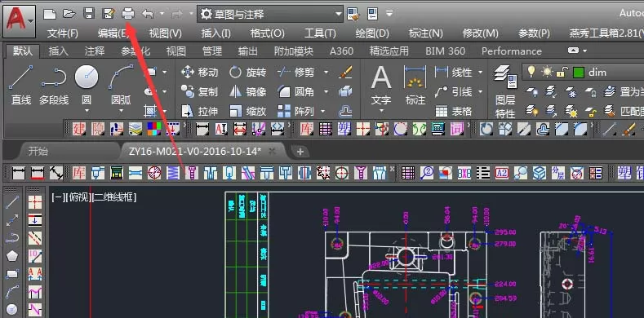Open the workspace dropdown 草图与注释
Image resolution: width=644 pixels, height=318 pixels.
pos(270,15)
